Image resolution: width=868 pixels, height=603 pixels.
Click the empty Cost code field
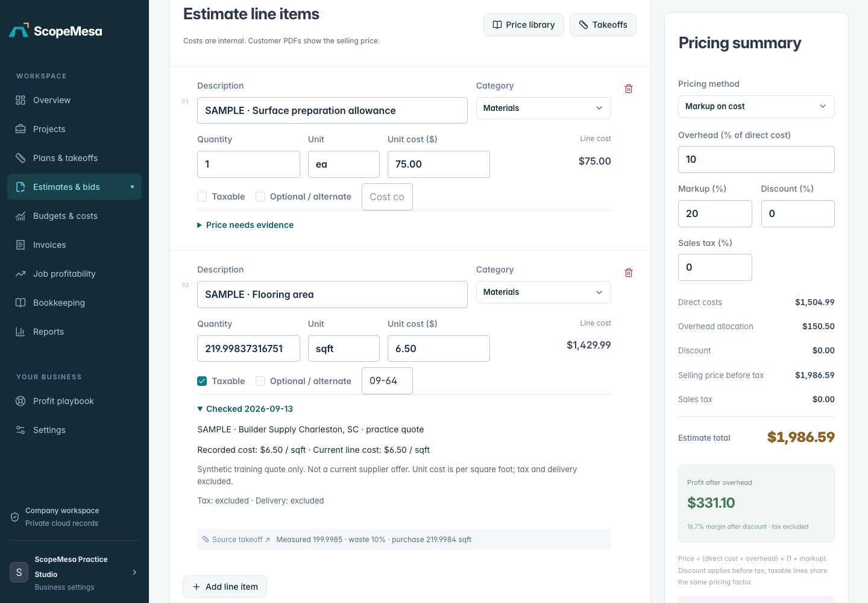click(387, 197)
